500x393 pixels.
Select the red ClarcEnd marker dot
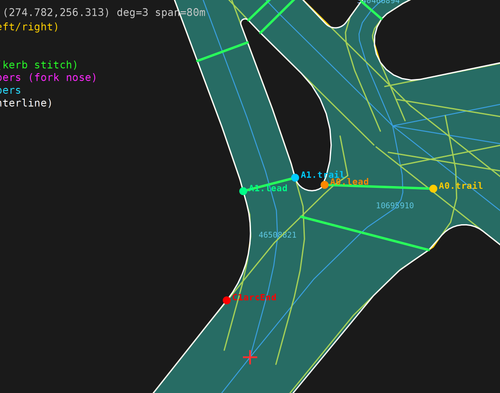(x=227, y=300)
